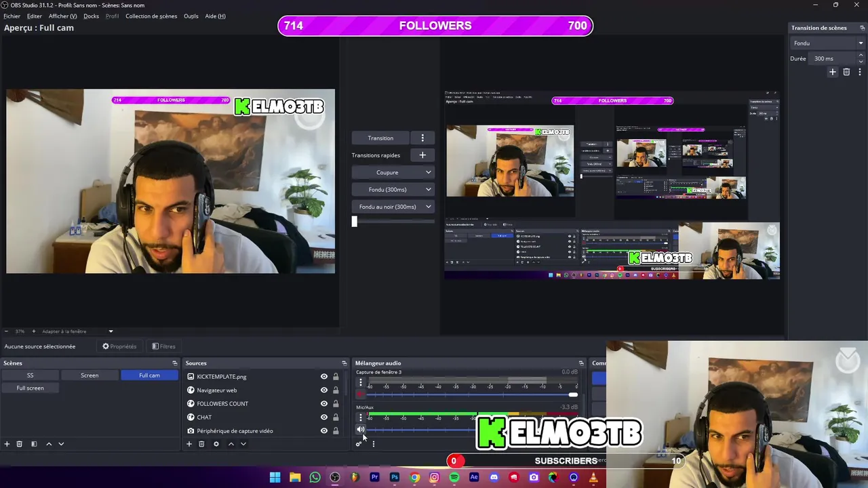The width and height of the screenshot is (868, 488).
Task: Open Spotify from the taskbar
Action: coord(454,477)
